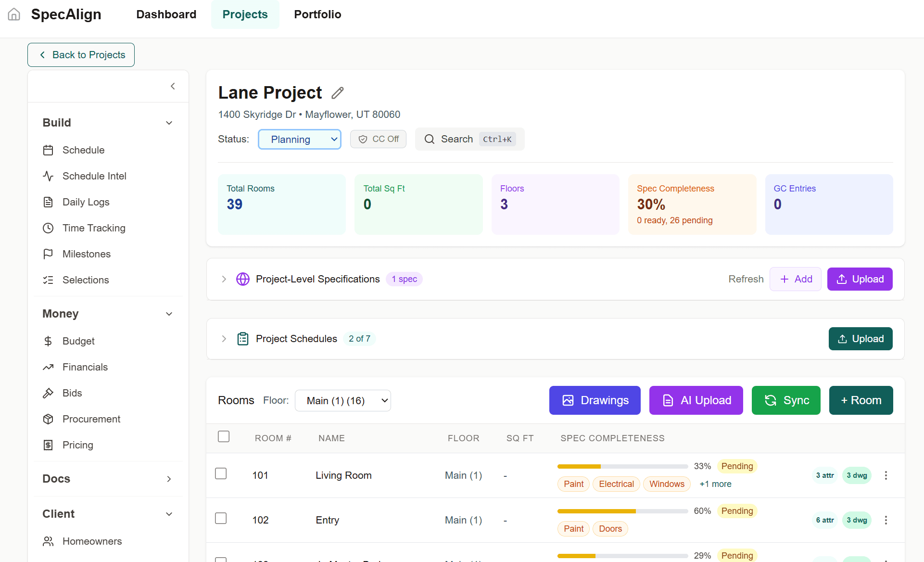Click inside the Search field
Viewport: 924px width, 562px height.
pos(457,139)
